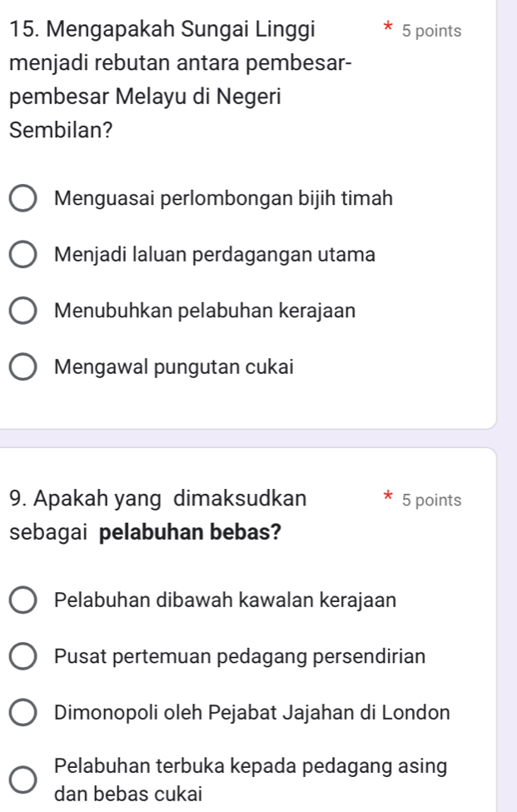Viewport: 517px width, 812px height.
Task: Click the text 'Dimonopoli oleh Pejabat Jajahan di London'
Action: (x=252, y=712)
